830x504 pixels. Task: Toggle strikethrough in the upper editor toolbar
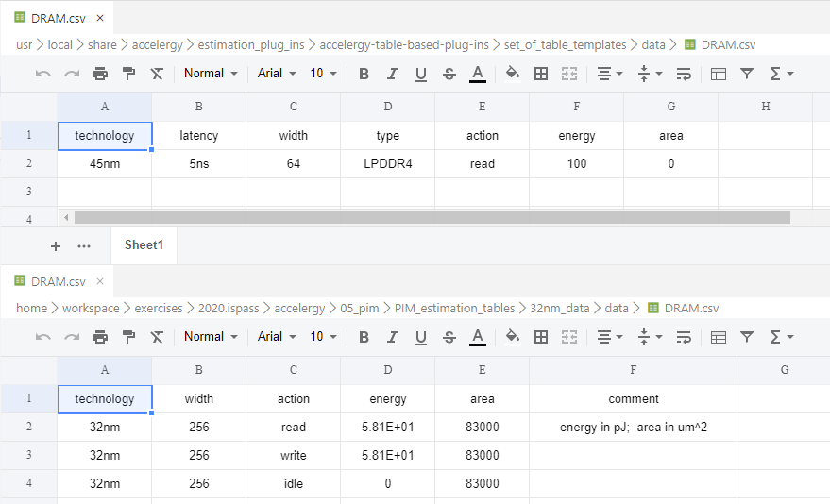point(449,74)
